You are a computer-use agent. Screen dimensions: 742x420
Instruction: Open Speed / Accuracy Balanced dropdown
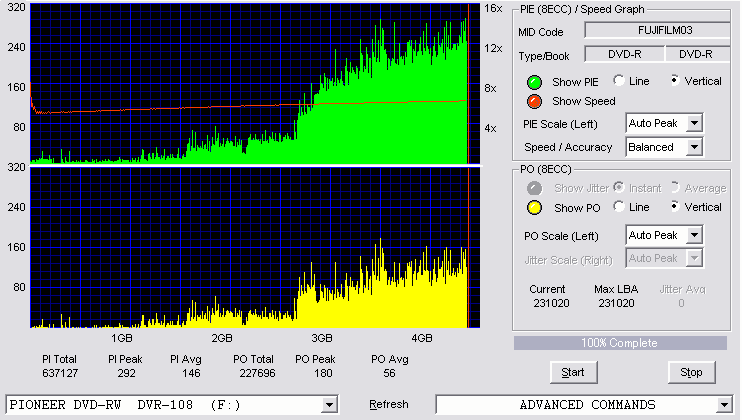click(x=664, y=147)
